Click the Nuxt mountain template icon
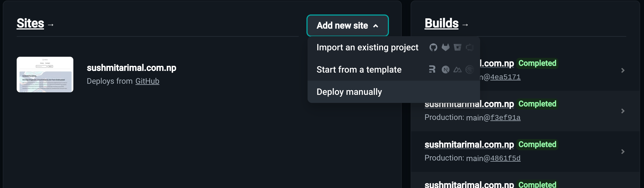This screenshot has height=188, width=644. [x=458, y=70]
